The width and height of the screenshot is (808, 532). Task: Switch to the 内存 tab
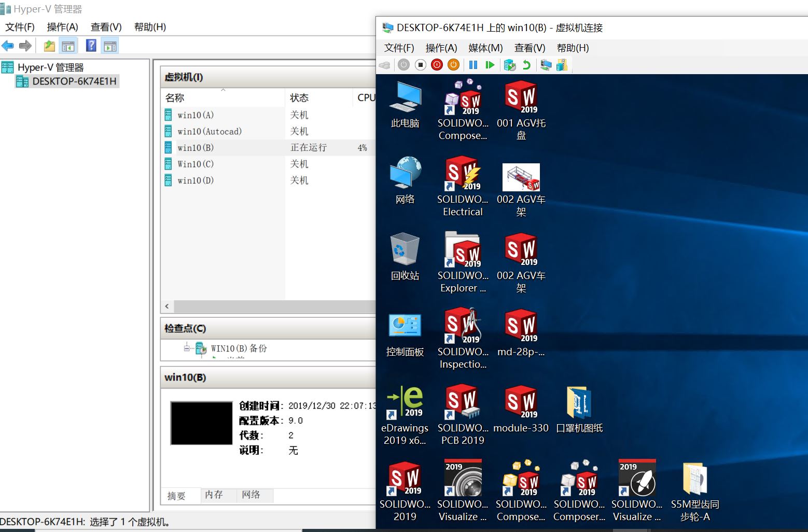click(214, 495)
